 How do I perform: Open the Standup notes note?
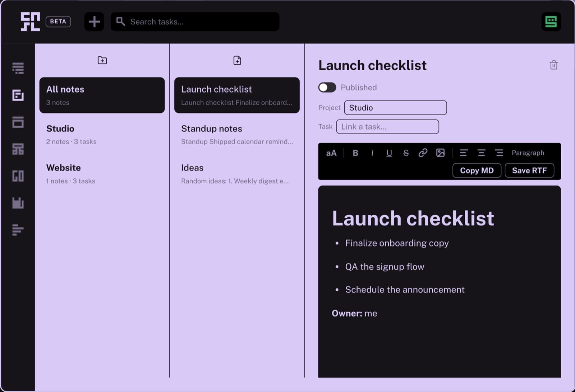tap(237, 135)
